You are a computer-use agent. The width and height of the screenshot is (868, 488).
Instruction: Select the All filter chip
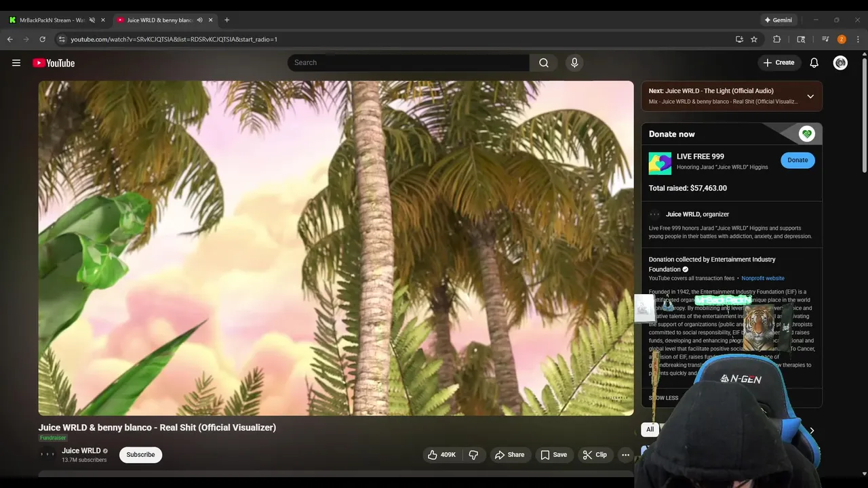(650, 429)
